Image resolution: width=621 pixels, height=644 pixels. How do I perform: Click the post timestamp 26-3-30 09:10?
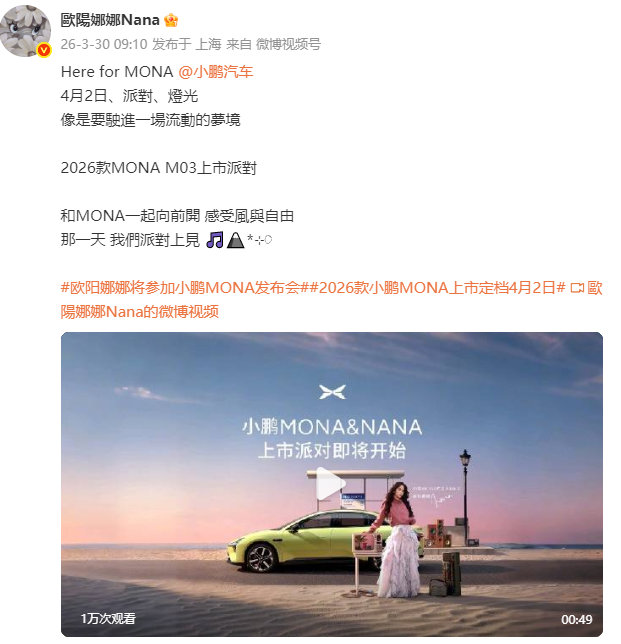coord(104,44)
